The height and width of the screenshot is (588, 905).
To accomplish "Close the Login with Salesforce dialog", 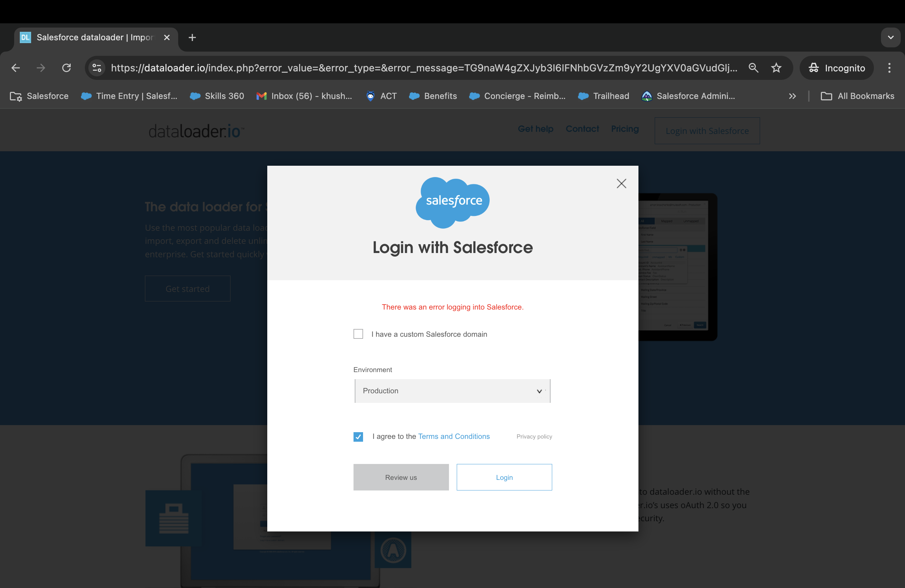I will tap(621, 184).
